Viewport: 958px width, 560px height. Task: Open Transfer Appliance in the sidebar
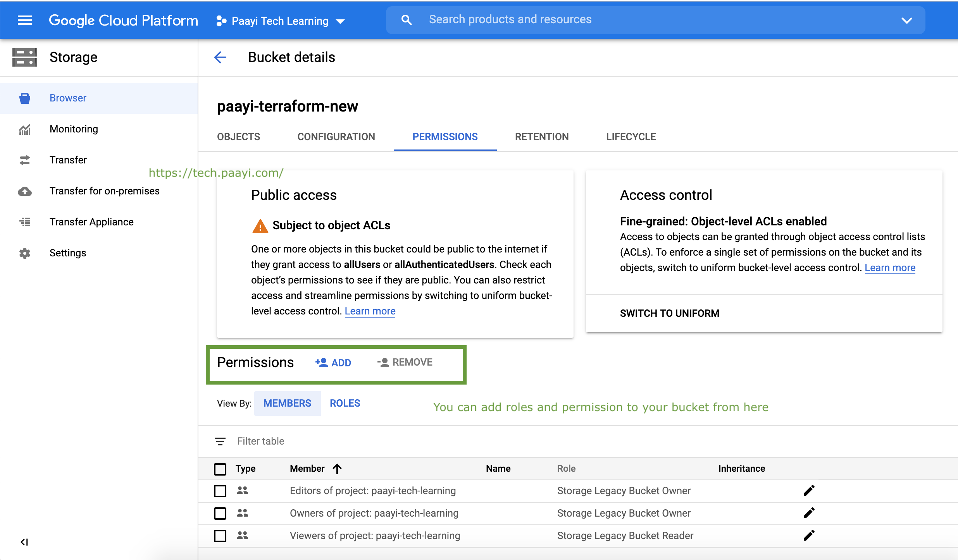(99, 222)
